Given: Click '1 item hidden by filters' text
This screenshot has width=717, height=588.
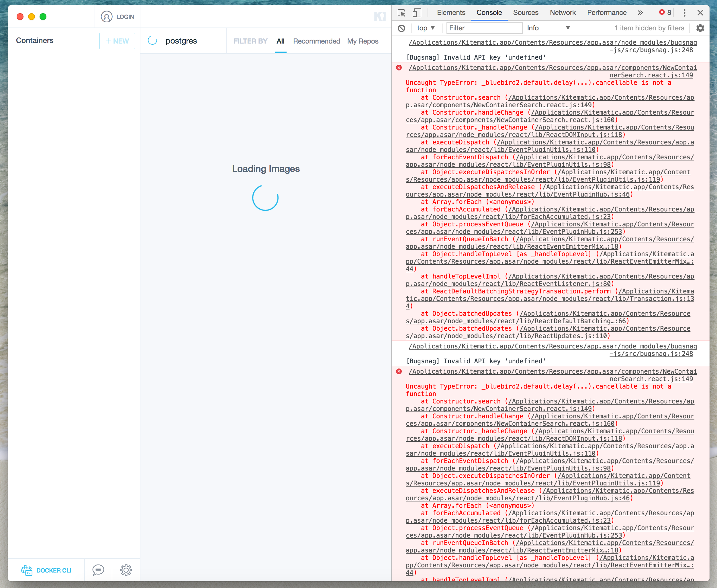Looking at the screenshot, I should 649,28.
